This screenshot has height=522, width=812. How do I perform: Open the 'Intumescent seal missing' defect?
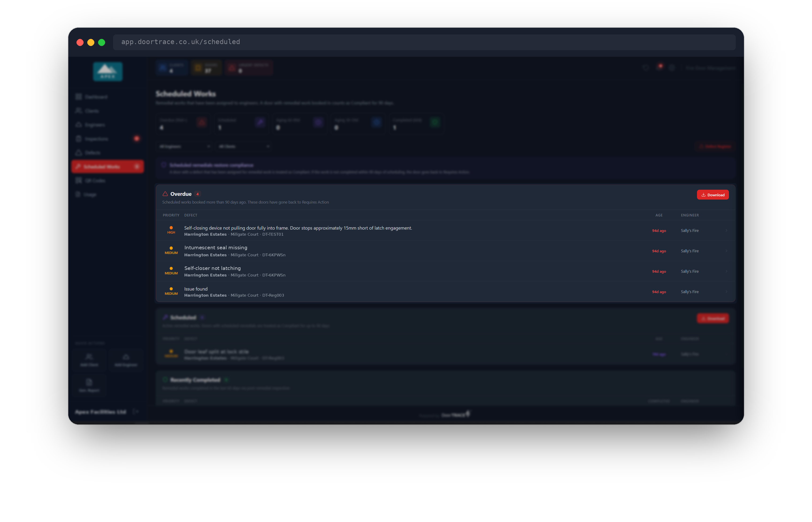point(445,251)
